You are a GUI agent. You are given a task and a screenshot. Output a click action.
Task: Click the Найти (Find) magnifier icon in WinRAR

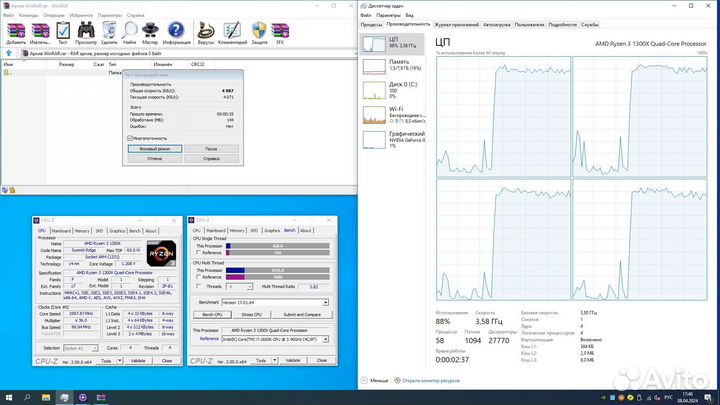[x=129, y=31]
